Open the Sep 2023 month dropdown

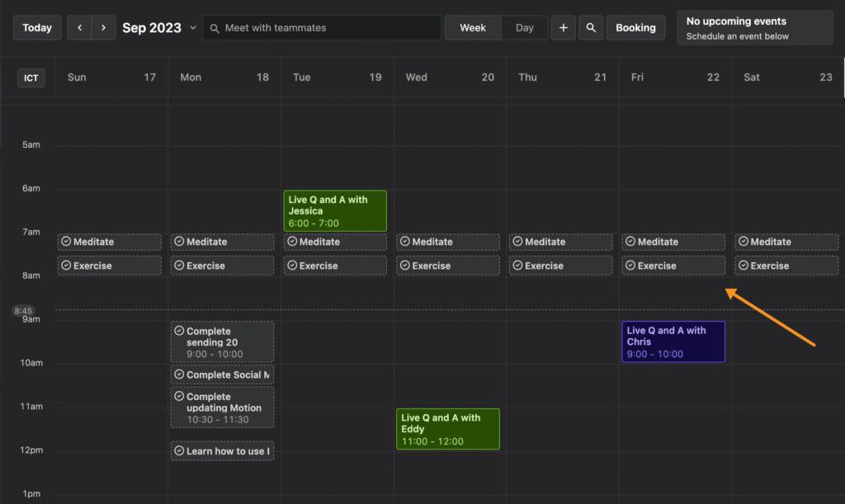157,27
